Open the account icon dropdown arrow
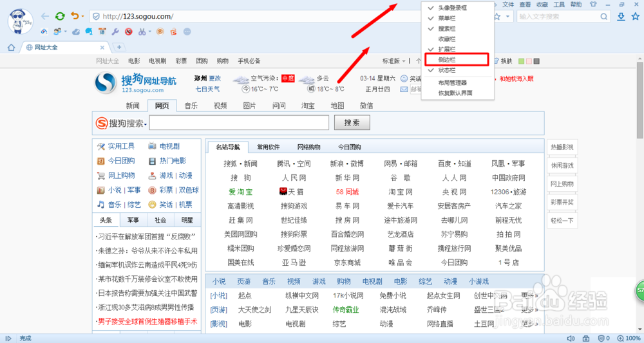 tap(65, 32)
